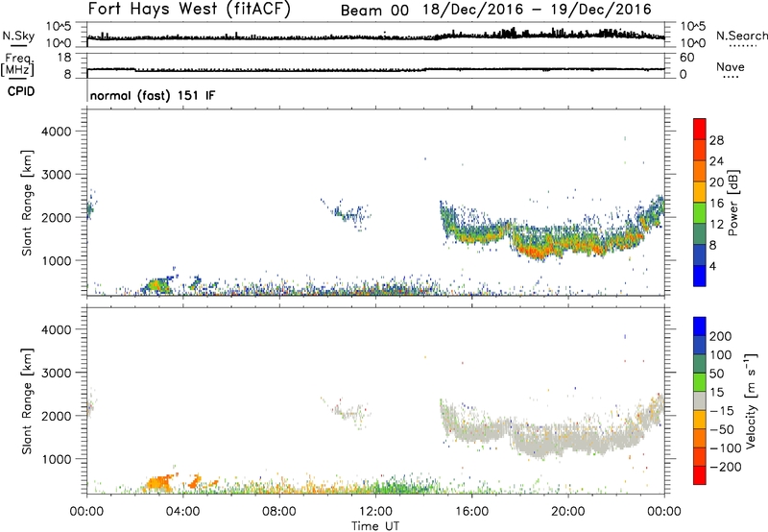The height and width of the screenshot is (532, 768).
Task: Click the "18" frequency axis tick label
Action: pyautogui.click(x=64, y=58)
